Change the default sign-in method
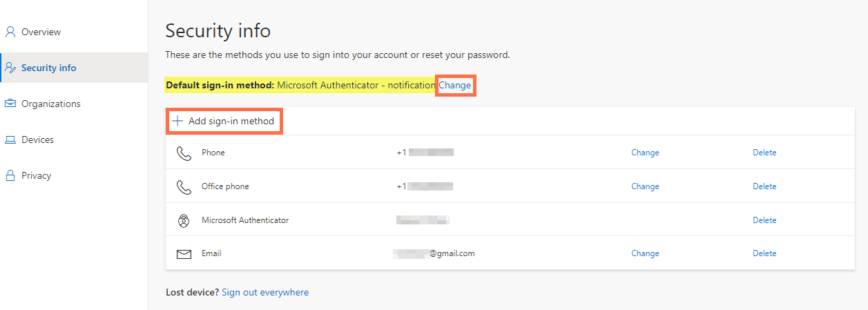The width and height of the screenshot is (868, 310). [x=455, y=85]
